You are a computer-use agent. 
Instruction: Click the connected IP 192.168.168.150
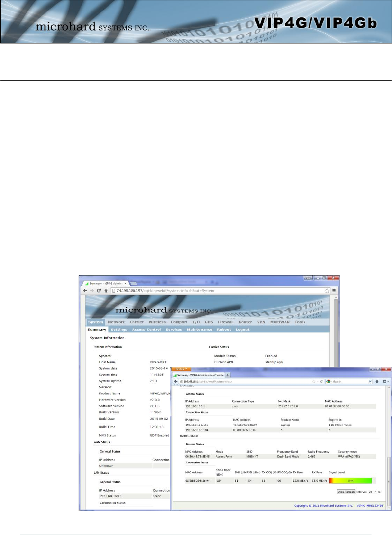[x=197, y=425]
